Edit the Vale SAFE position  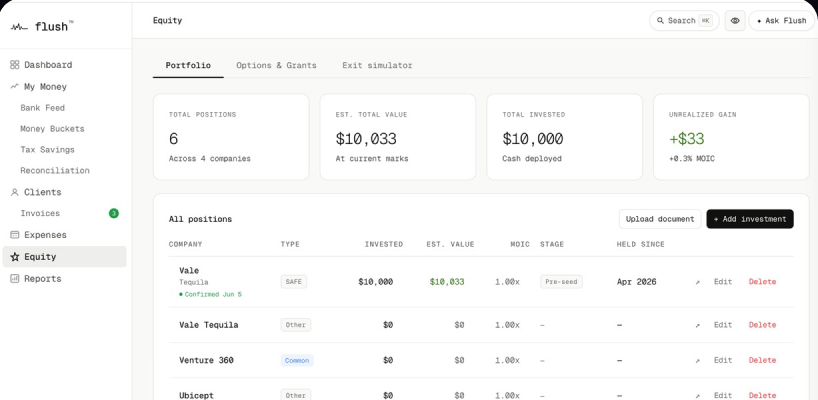point(723,282)
